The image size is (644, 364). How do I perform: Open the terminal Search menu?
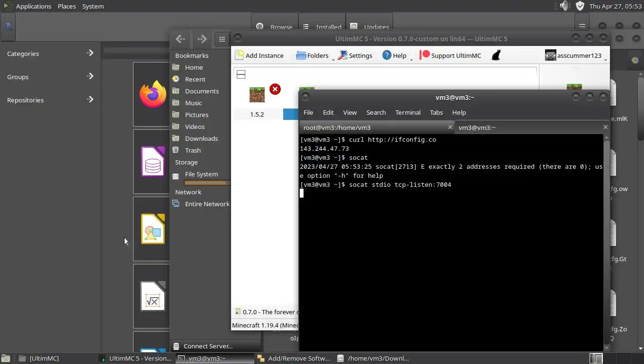[376, 112]
